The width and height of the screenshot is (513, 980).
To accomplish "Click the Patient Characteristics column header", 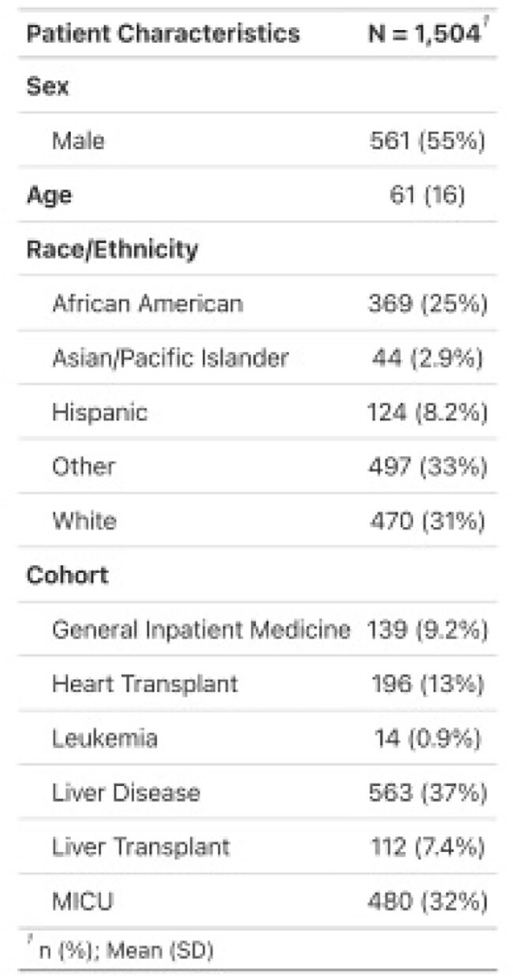I will click(163, 34).
